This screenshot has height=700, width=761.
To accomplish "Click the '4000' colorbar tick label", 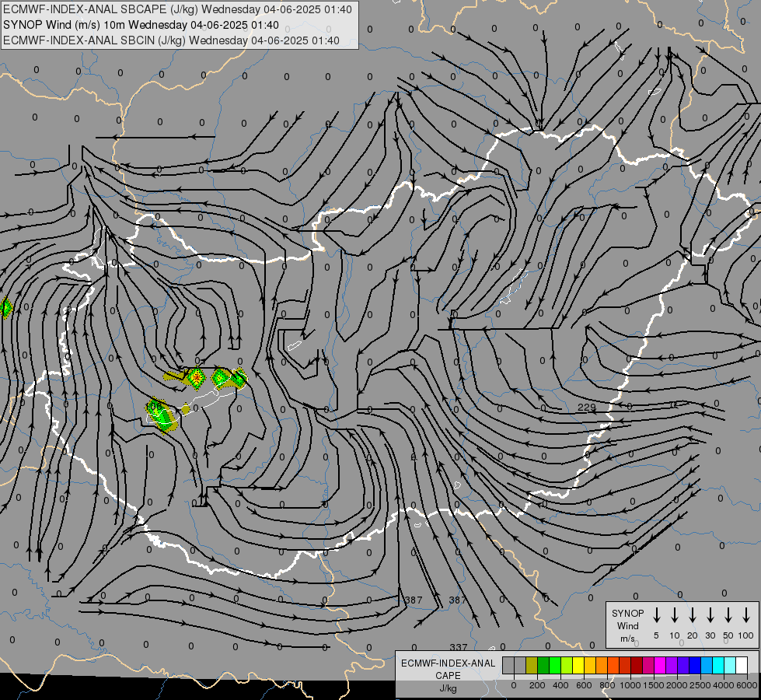I will click(x=724, y=685).
